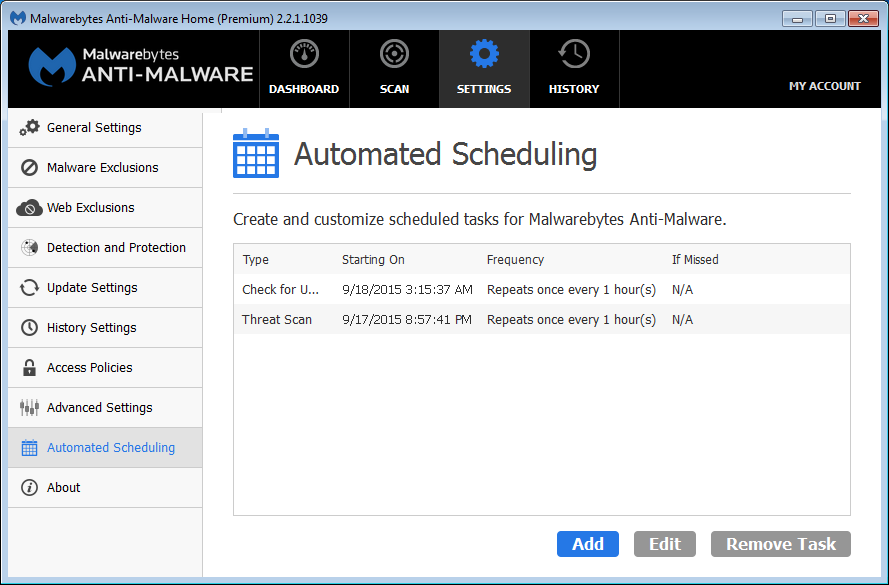
Task: Click the Edit button
Action: 664,544
